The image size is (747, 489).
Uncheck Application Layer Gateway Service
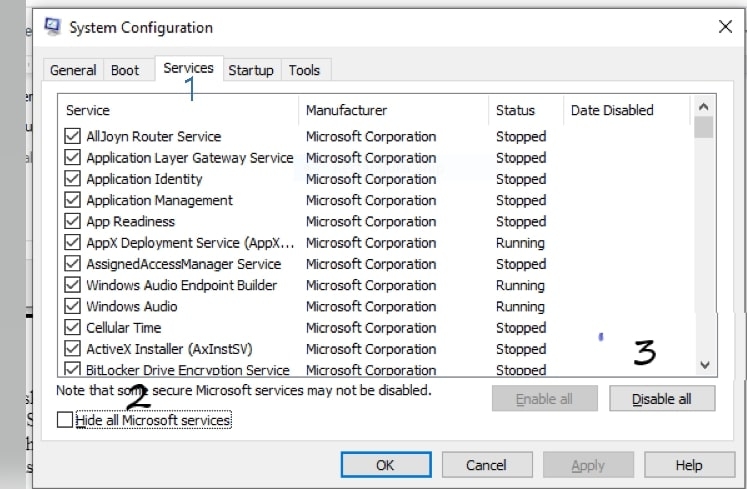(x=72, y=157)
